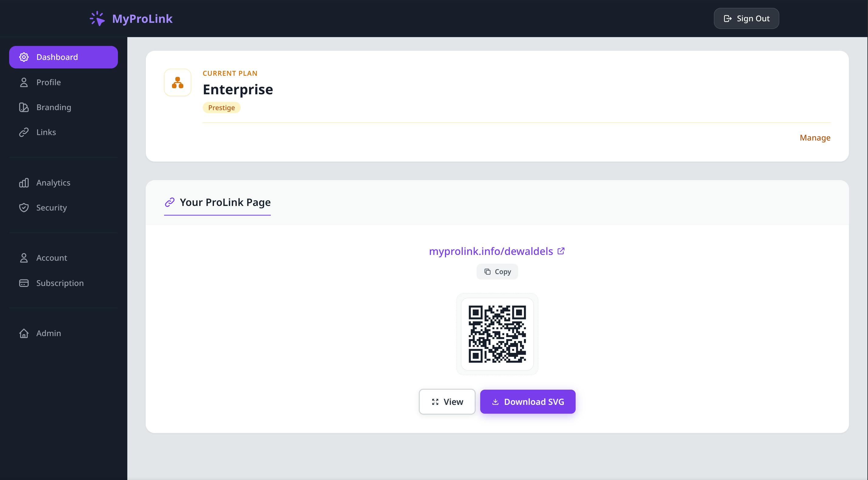This screenshot has width=868, height=480.
Task: Click the Security shield icon
Action: 24,207
